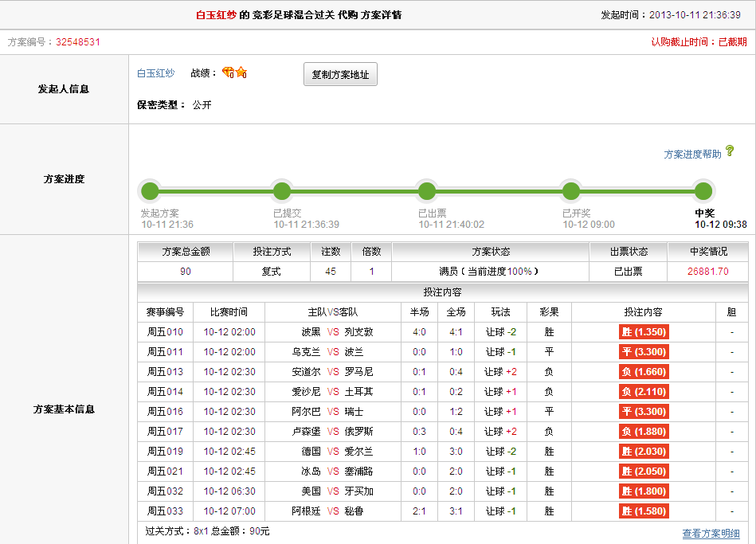Click the star icon beside 战绩

click(x=241, y=73)
